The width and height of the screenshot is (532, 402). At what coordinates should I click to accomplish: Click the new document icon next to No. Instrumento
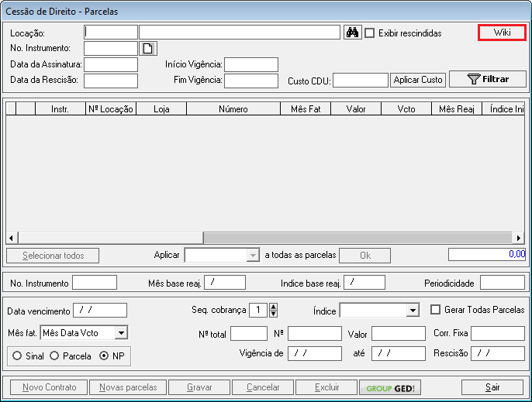[148, 49]
